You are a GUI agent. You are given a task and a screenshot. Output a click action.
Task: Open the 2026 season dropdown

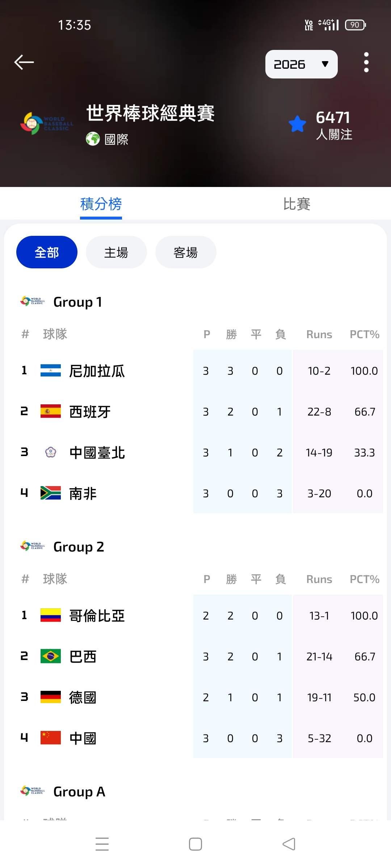click(x=301, y=64)
